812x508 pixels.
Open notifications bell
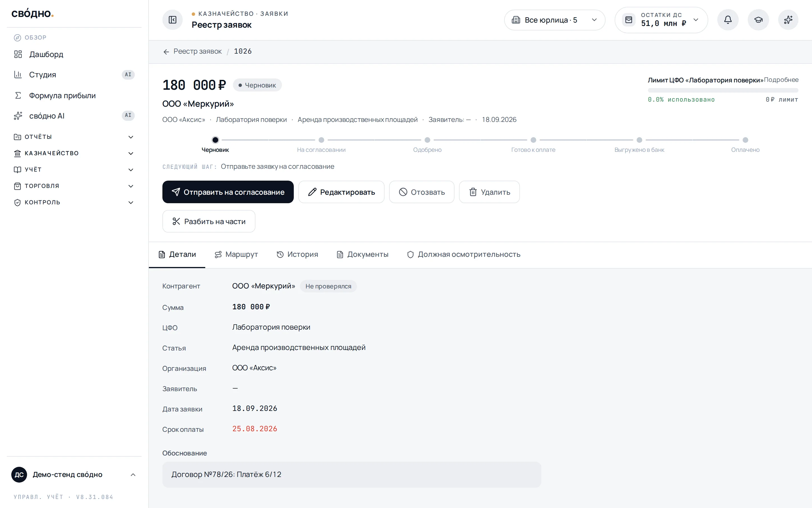coord(727,20)
